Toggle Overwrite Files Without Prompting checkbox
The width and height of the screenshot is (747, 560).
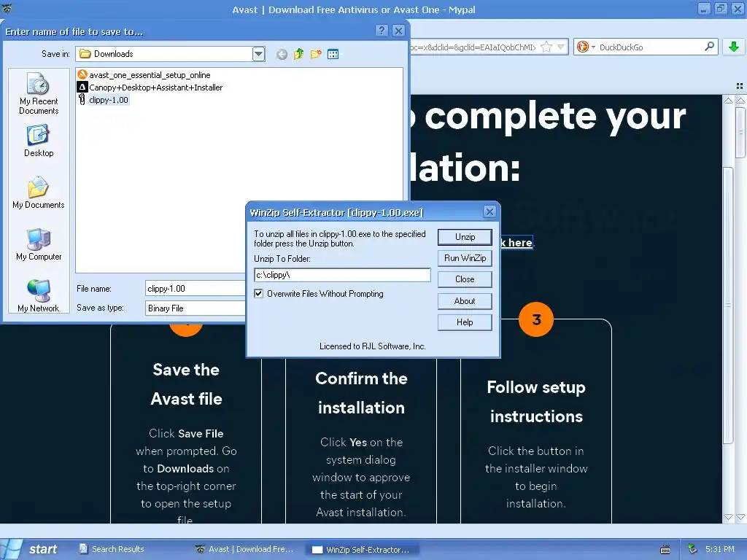coord(259,294)
